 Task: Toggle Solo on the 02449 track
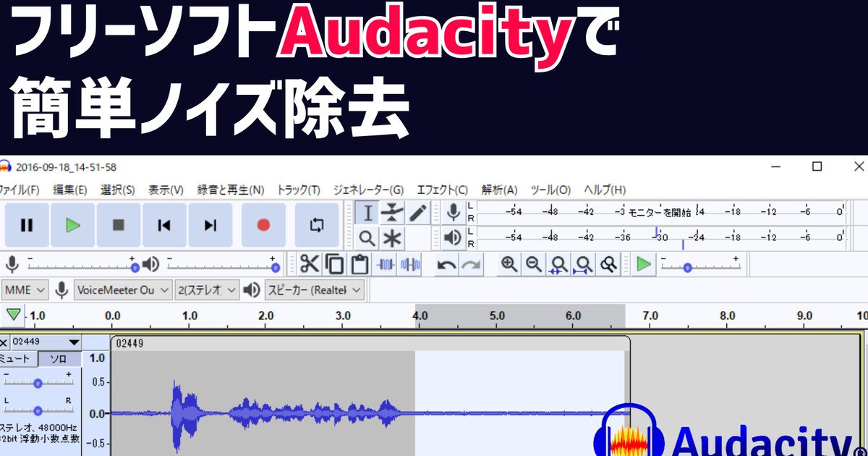59,358
